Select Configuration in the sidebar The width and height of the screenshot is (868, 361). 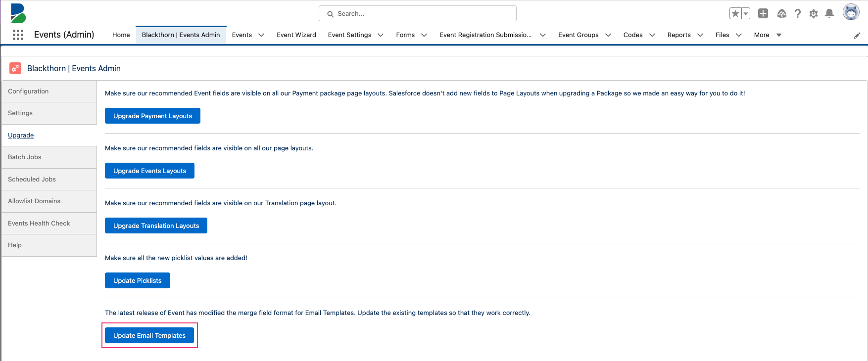point(49,91)
